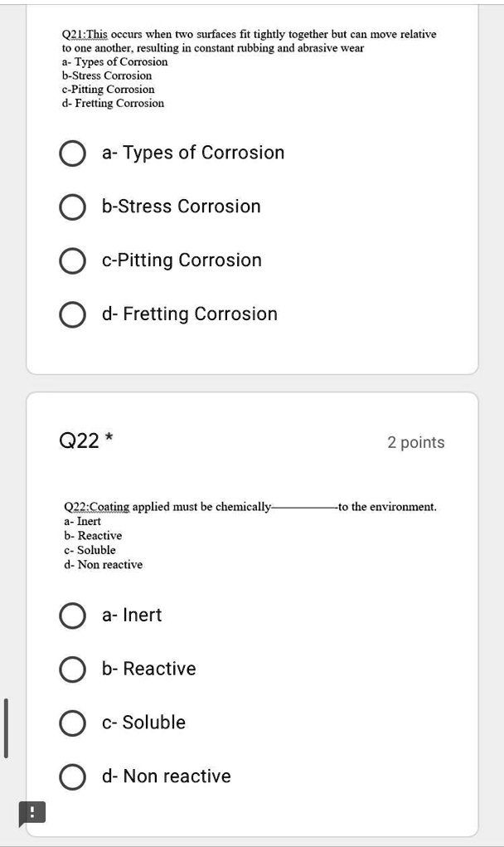Click the '2 points' label

pyautogui.click(x=415, y=442)
